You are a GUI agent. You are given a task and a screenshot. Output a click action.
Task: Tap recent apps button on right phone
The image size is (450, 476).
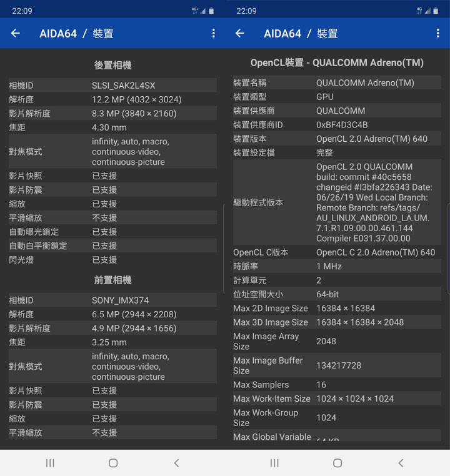tap(274, 463)
